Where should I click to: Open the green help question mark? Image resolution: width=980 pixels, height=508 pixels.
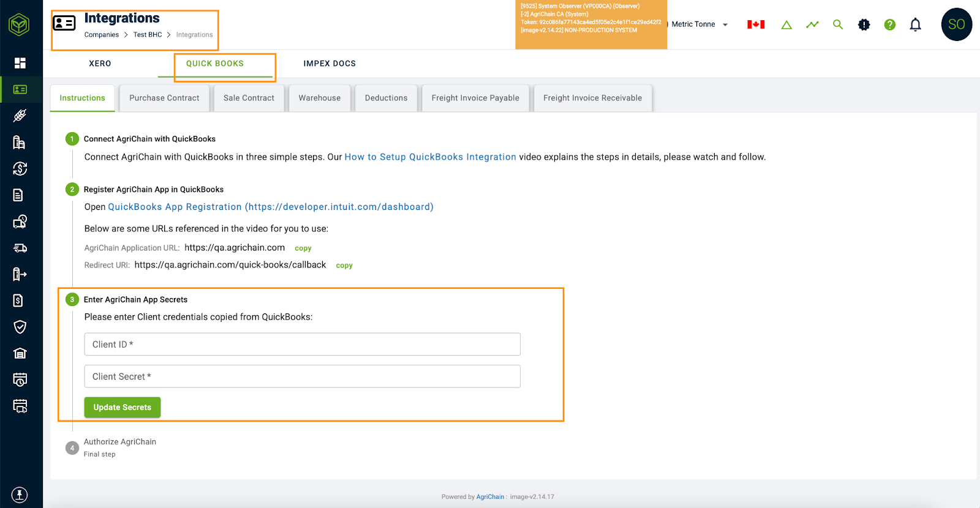click(889, 24)
